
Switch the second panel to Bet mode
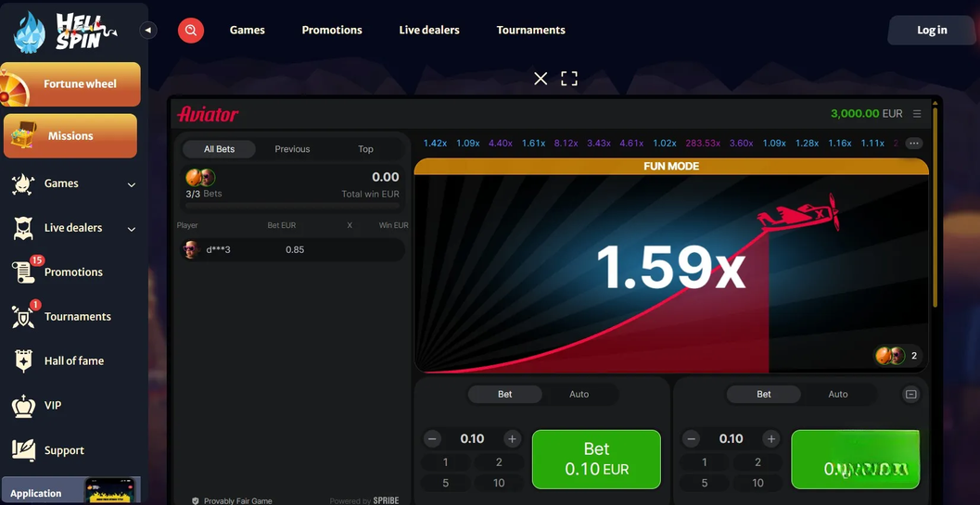(x=764, y=395)
